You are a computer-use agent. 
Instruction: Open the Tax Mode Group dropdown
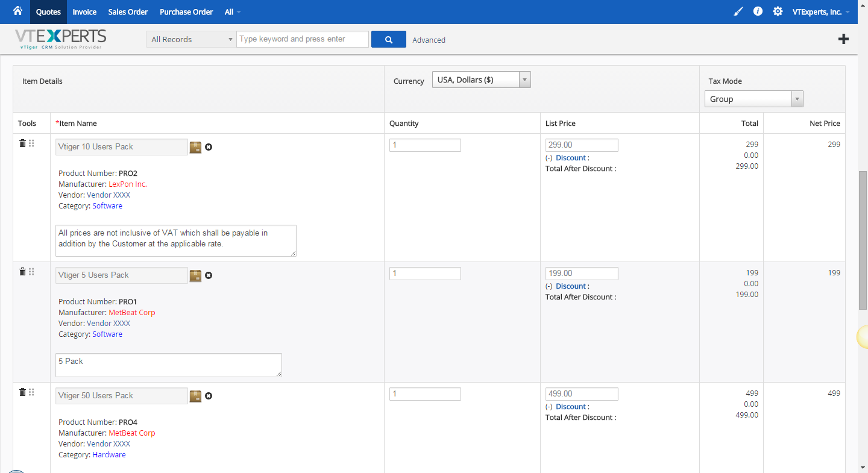click(754, 99)
